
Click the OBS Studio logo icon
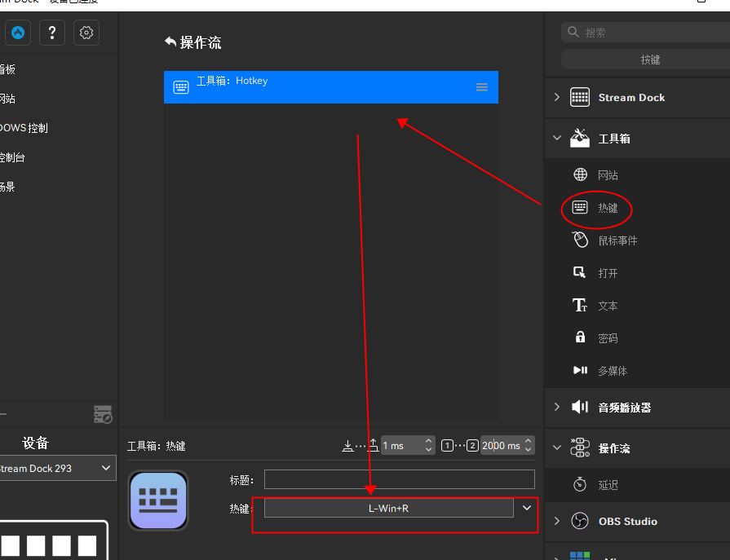tap(580, 520)
